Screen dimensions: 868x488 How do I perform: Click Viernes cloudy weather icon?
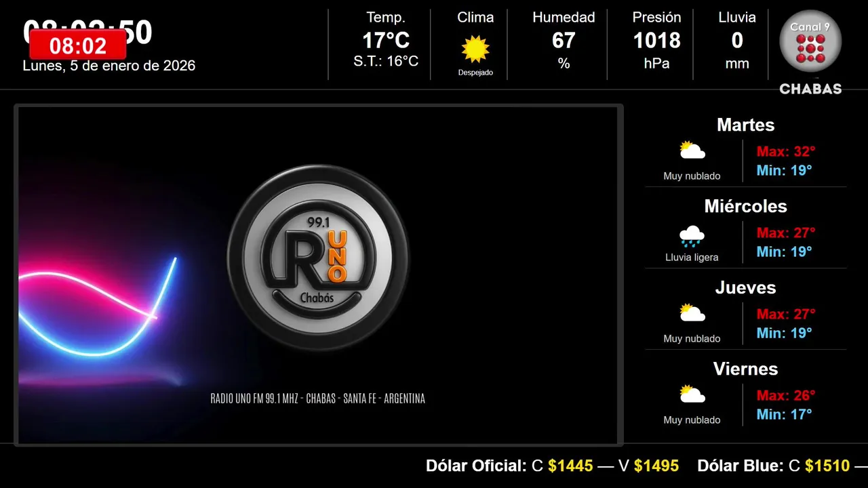(692, 394)
